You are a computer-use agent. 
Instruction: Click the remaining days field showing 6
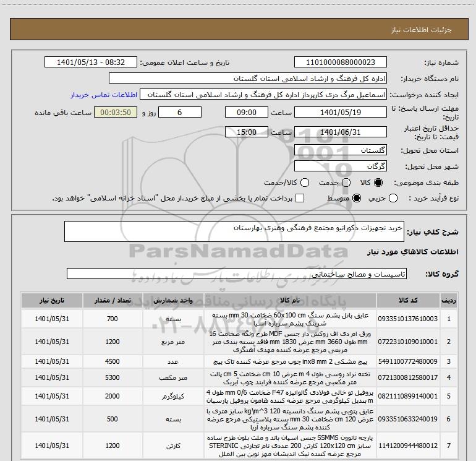click(180, 113)
